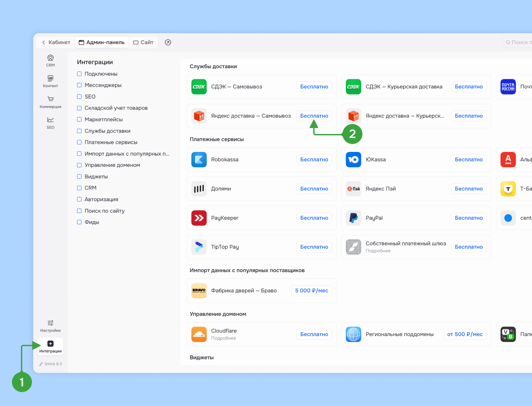Viewport: 532px width, 406px height.
Task: Click the Региональные поддомены globe icon
Action: pos(353,334)
